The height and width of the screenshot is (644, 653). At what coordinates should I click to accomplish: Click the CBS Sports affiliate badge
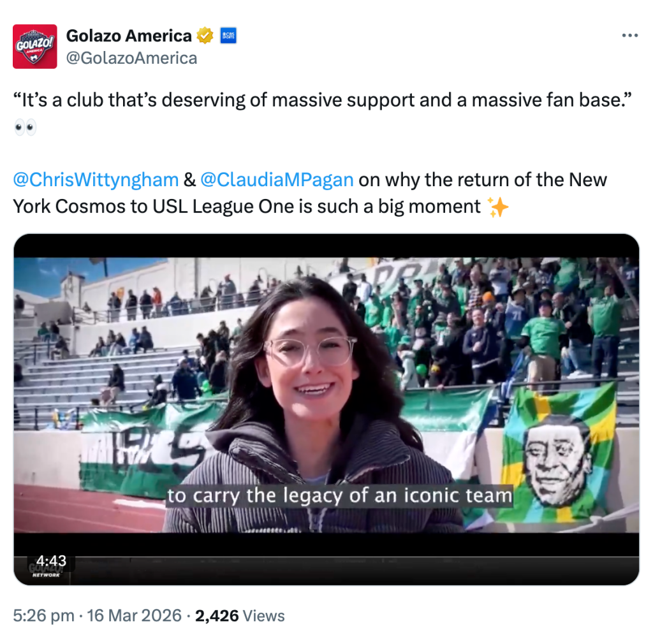tap(228, 36)
